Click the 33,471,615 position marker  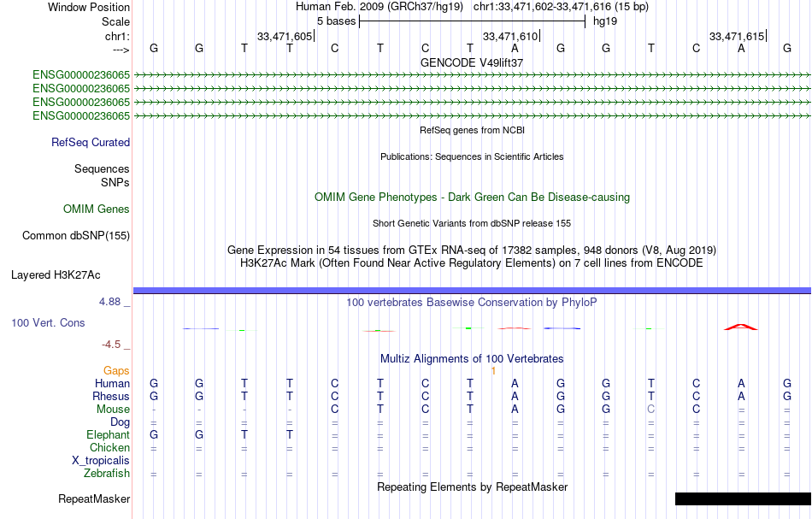coord(738,36)
